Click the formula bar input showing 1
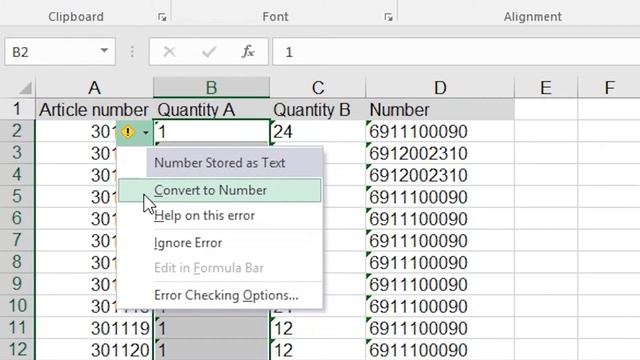Image resolution: width=640 pixels, height=360 pixels. coord(456,52)
